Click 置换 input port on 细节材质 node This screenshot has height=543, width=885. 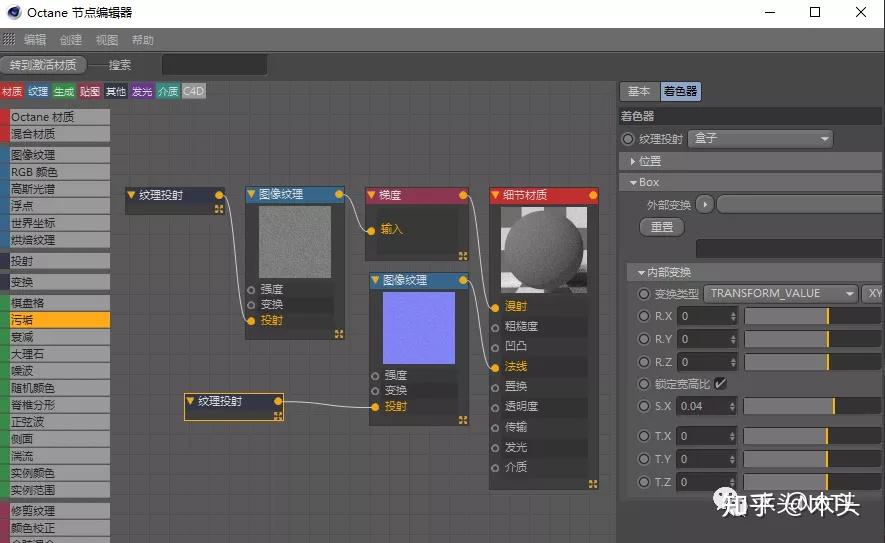(x=495, y=388)
